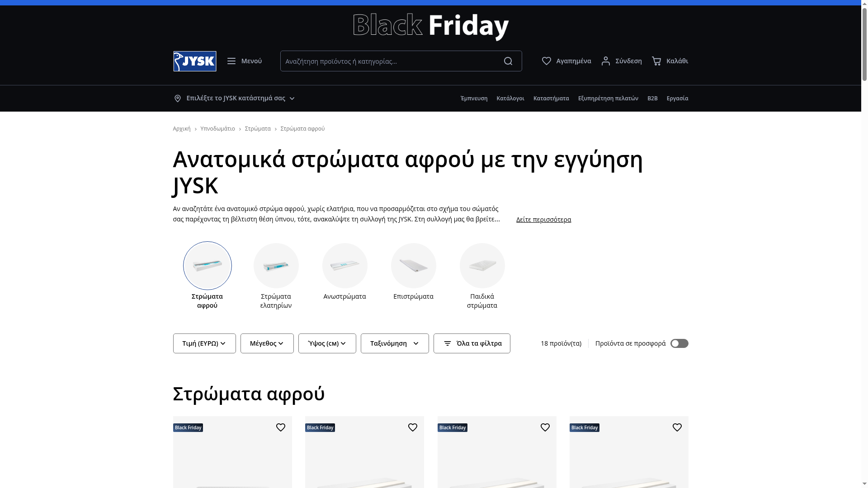Toggle Προϊόντα σε προσφορά switch

679,343
